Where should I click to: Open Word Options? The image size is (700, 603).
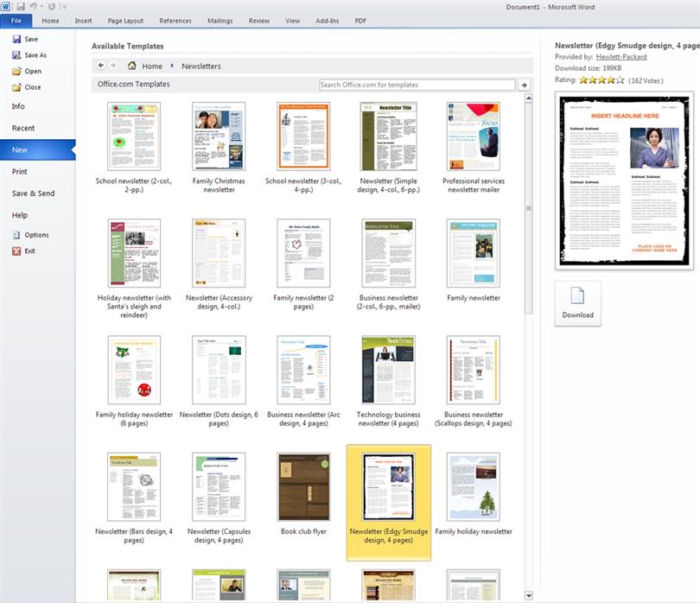(31, 235)
